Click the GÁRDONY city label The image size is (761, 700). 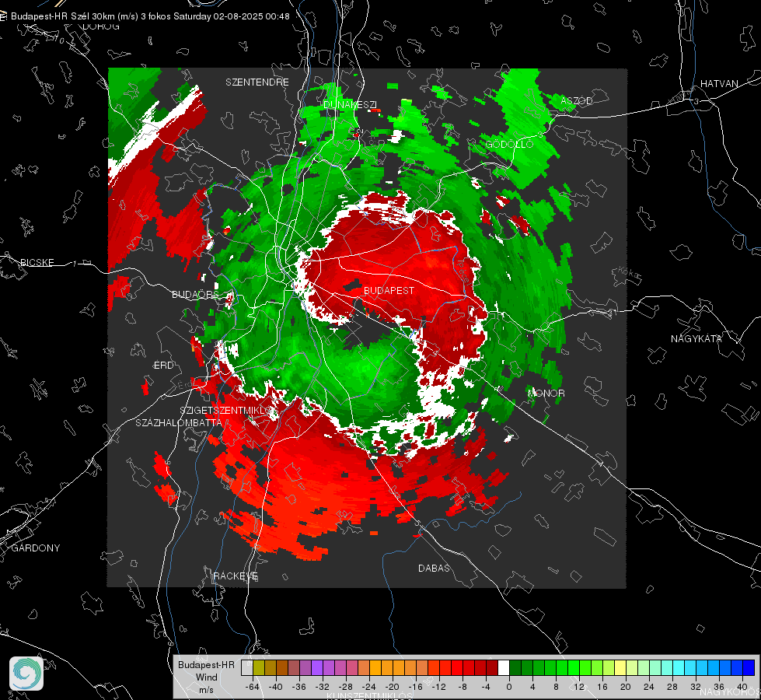[x=36, y=548]
